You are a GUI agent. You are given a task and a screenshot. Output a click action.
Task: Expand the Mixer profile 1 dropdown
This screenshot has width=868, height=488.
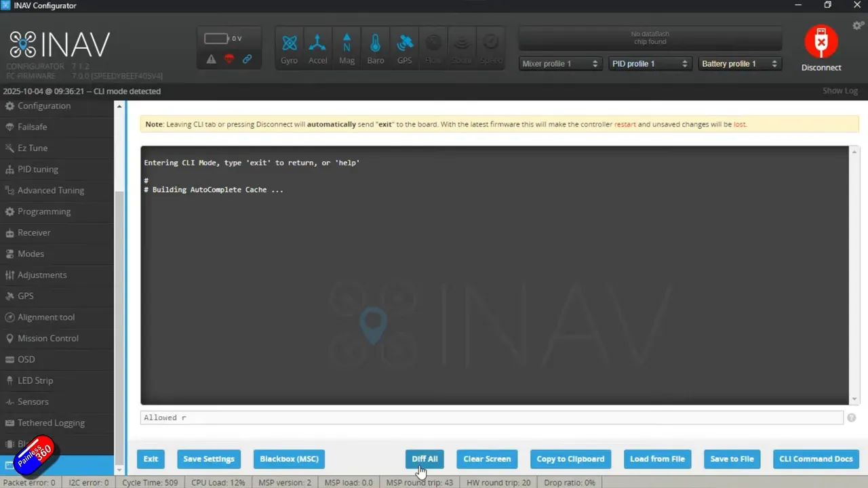point(559,64)
